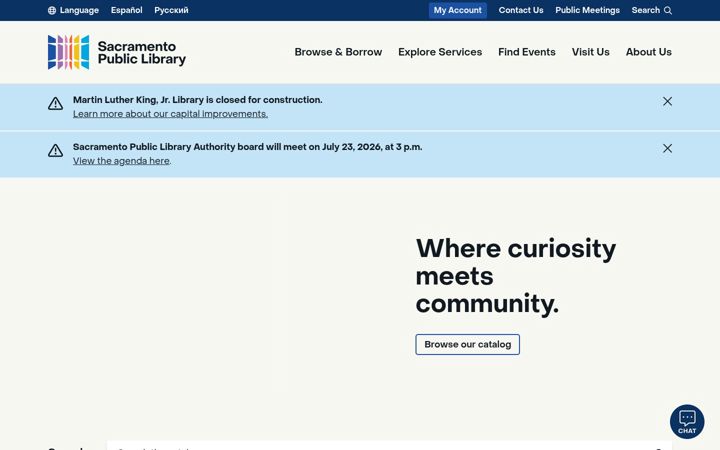Screen dimensions: 720x450
Task: Click warning triangle on board meeting alert
Action: pyautogui.click(x=56, y=150)
